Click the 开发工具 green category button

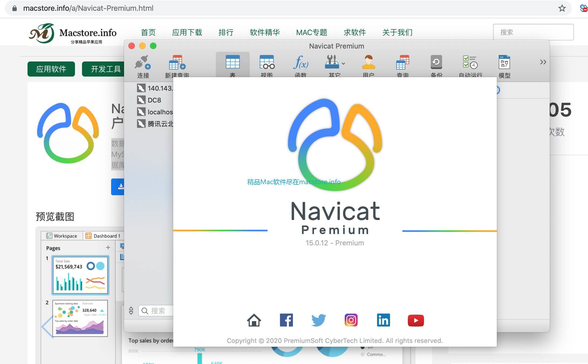[x=103, y=69]
